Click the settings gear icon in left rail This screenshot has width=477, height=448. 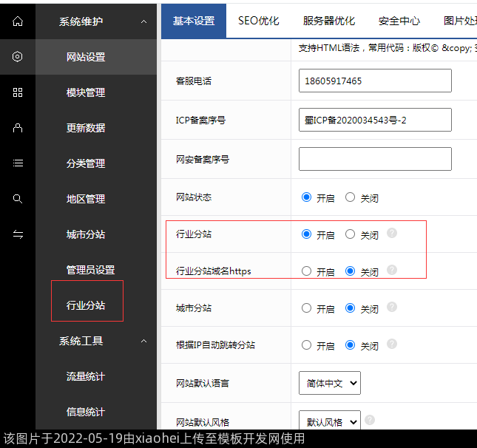coord(18,57)
